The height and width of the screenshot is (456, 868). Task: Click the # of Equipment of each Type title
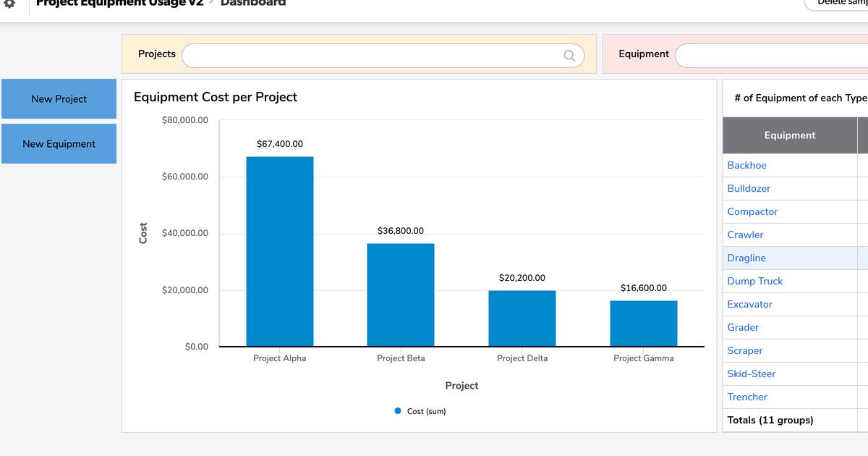pyautogui.click(x=800, y=98)
